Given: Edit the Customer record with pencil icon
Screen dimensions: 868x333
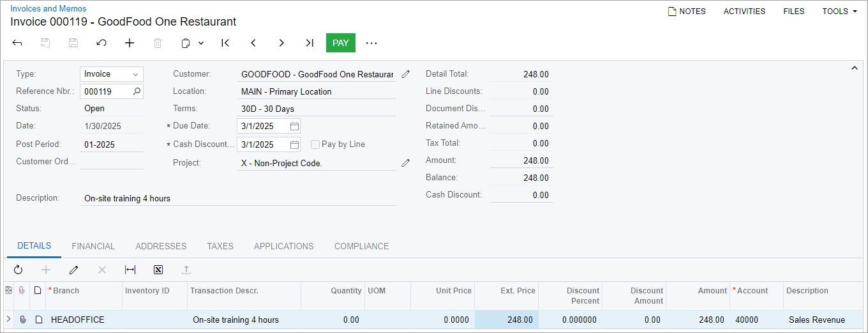Looking at the screenshot, I should [x=405, y=74].
